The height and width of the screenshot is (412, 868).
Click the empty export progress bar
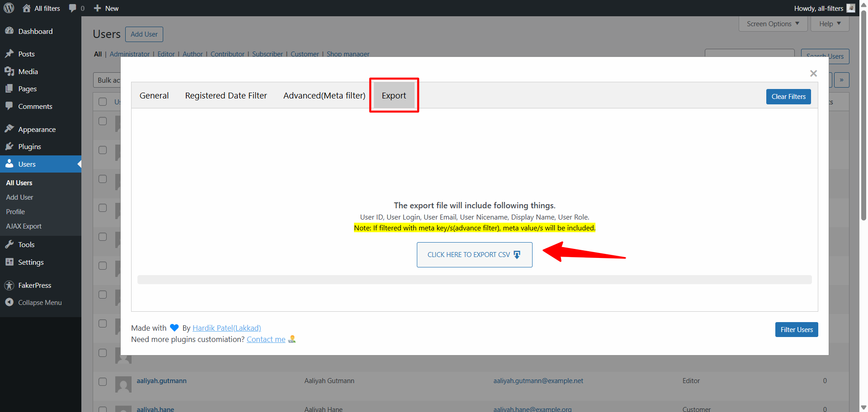coord(474,280)
